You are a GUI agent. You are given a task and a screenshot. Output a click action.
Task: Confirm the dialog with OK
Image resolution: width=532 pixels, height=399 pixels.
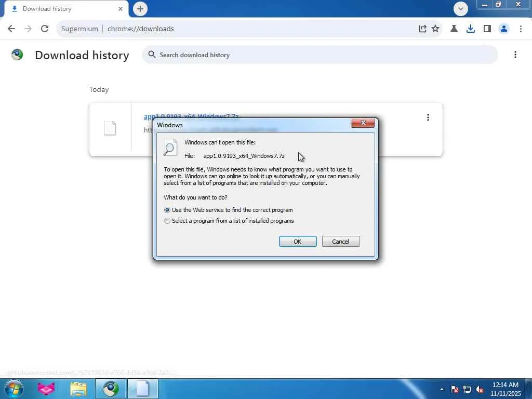(298, 242)
